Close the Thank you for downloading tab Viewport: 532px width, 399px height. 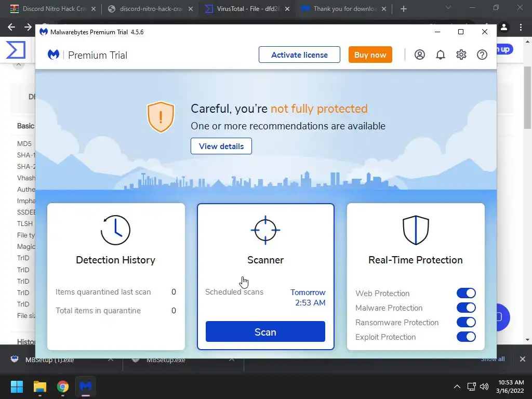384,9
